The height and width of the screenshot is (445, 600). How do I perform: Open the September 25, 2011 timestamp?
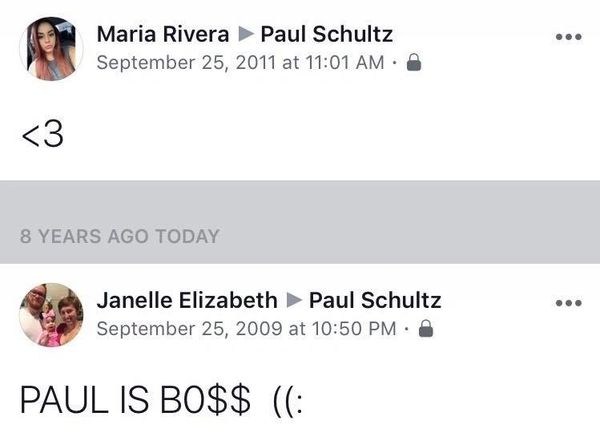238,62
